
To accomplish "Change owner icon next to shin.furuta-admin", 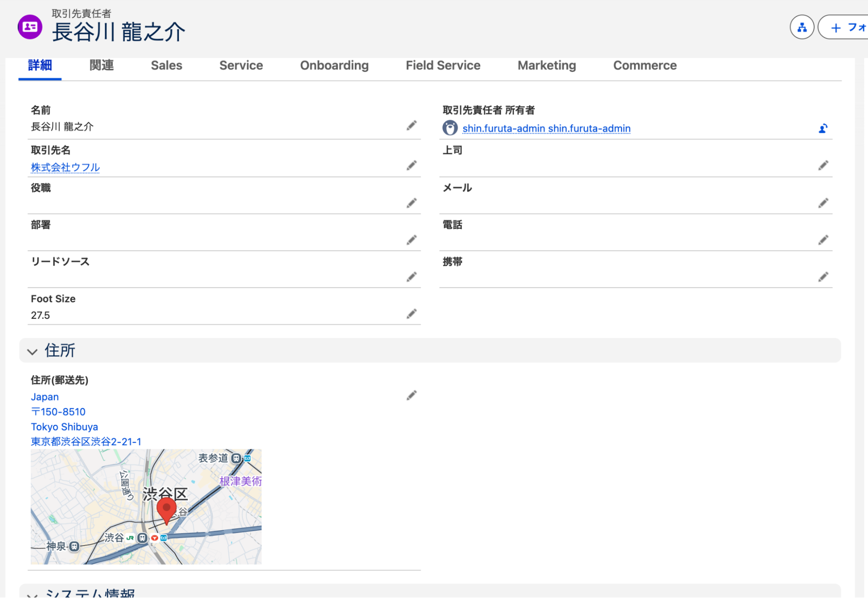I will 823,128.
